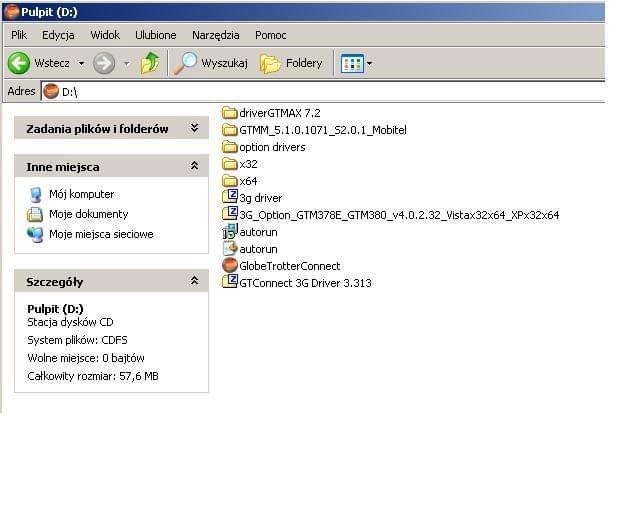Open the Edycja menu

58,35
